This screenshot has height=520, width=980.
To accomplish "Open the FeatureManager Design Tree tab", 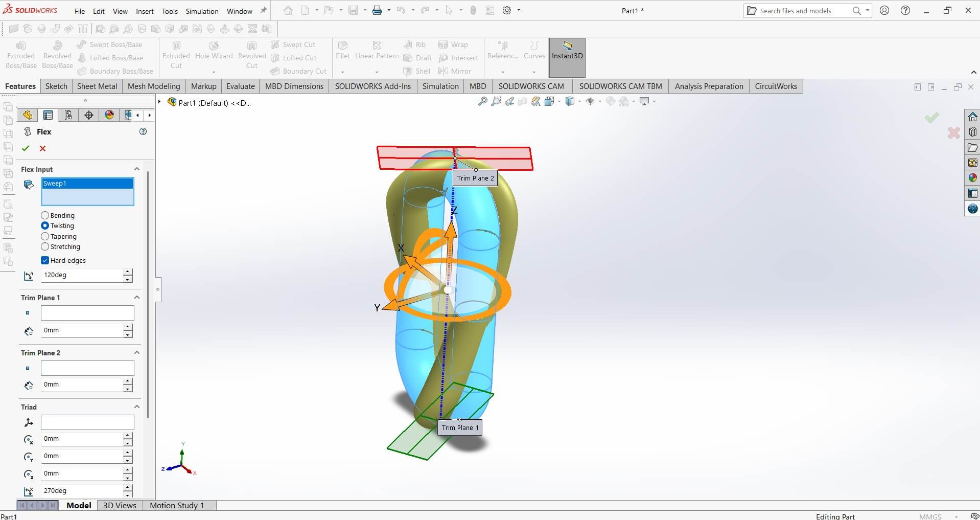I will pyautogui.click(x=28, y=115).
